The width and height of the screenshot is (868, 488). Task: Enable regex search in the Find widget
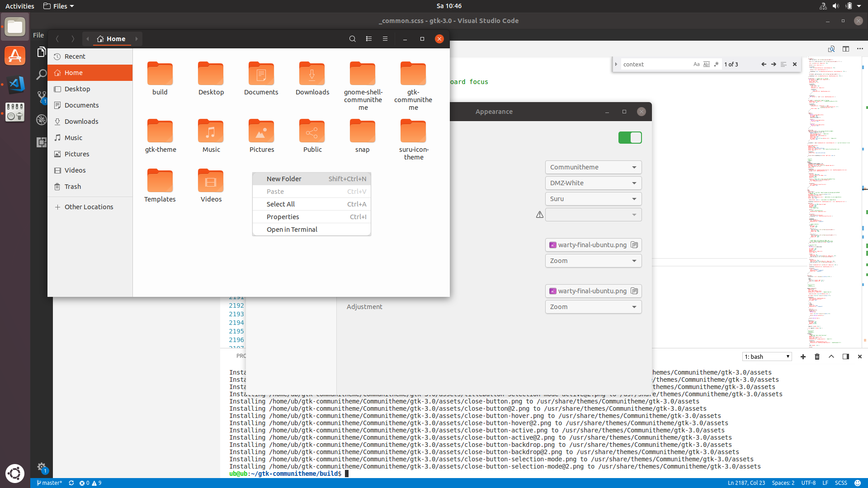pyautogui.click(x=716, y=64)
